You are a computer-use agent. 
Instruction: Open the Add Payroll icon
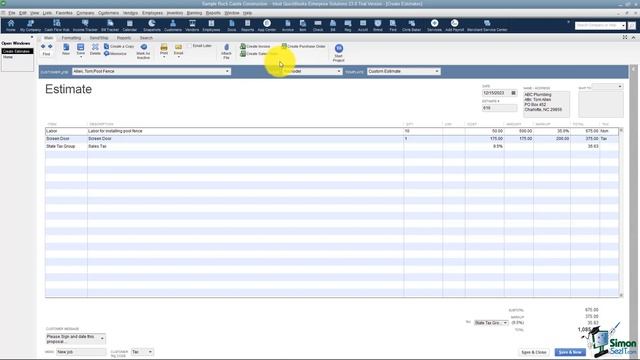[x=454, y=25]
